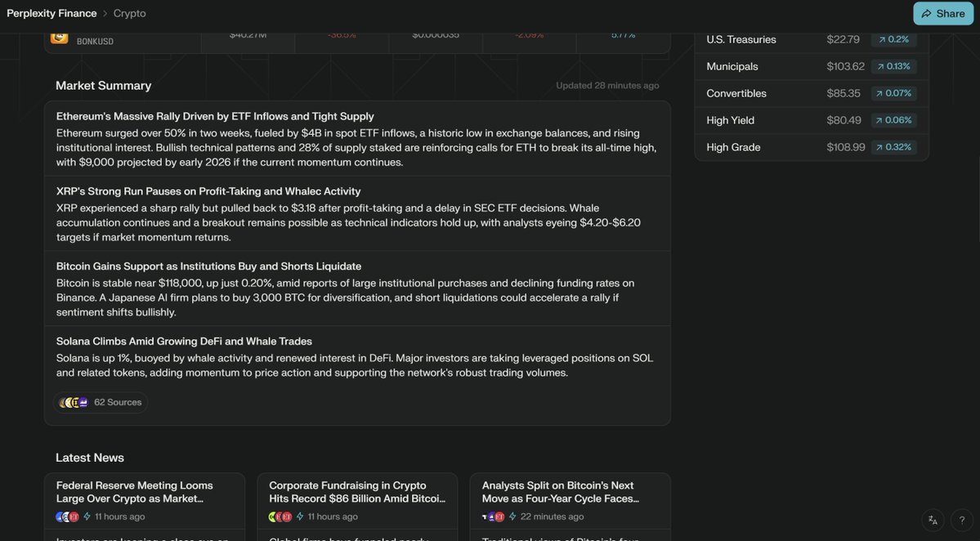Click lightning icon beside 22 minutes ago
Image resolution: width=980 pixels, height=541 pixels.
click(x=512, y=516)
